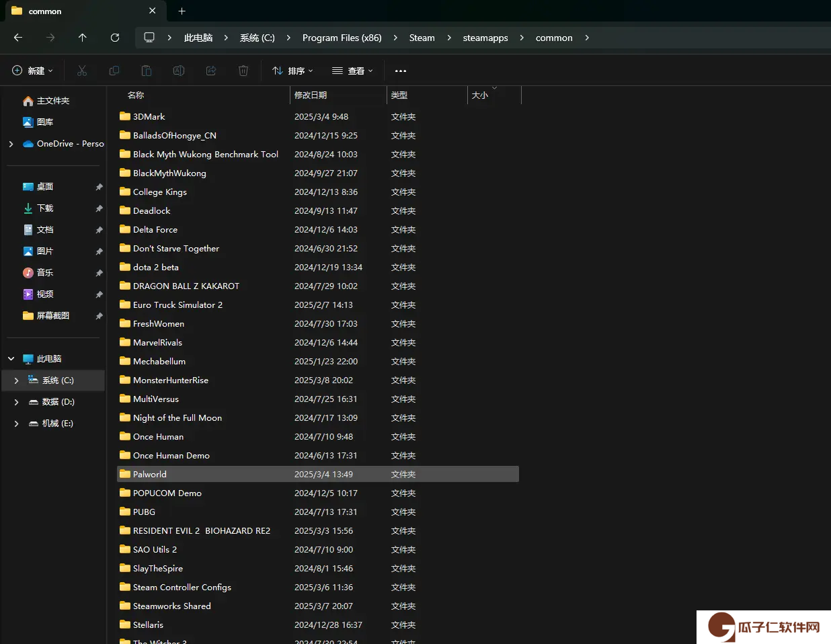Navigate to Program Files (x86) breadcrumb
Image resolution: width=831 pixels, height=644 pixels.
342,38
